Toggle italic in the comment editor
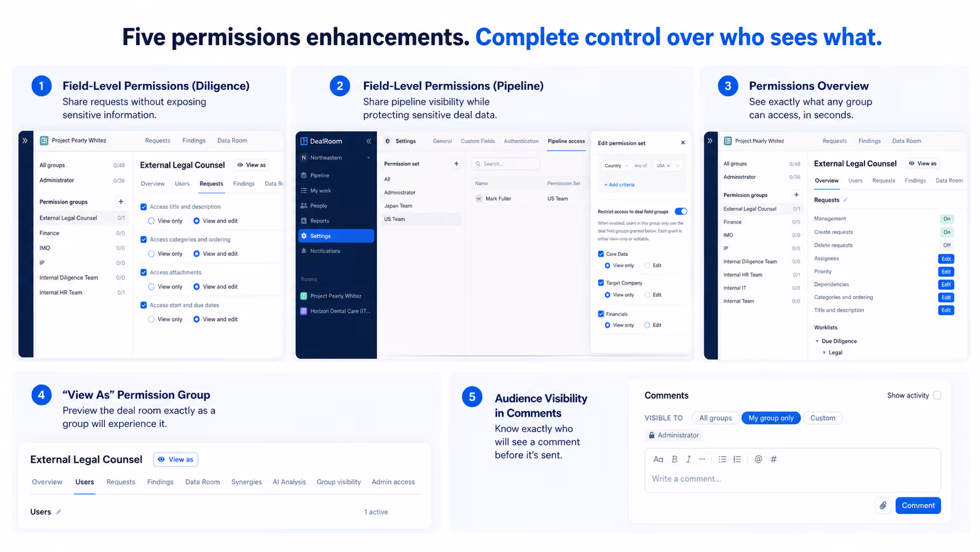980x552 pixels. pos(688,459)
